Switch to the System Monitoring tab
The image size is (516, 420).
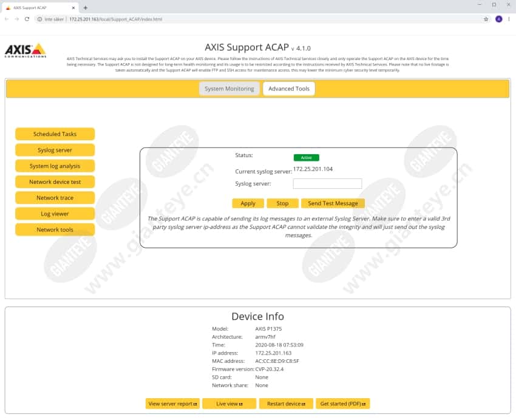(229, 89)
